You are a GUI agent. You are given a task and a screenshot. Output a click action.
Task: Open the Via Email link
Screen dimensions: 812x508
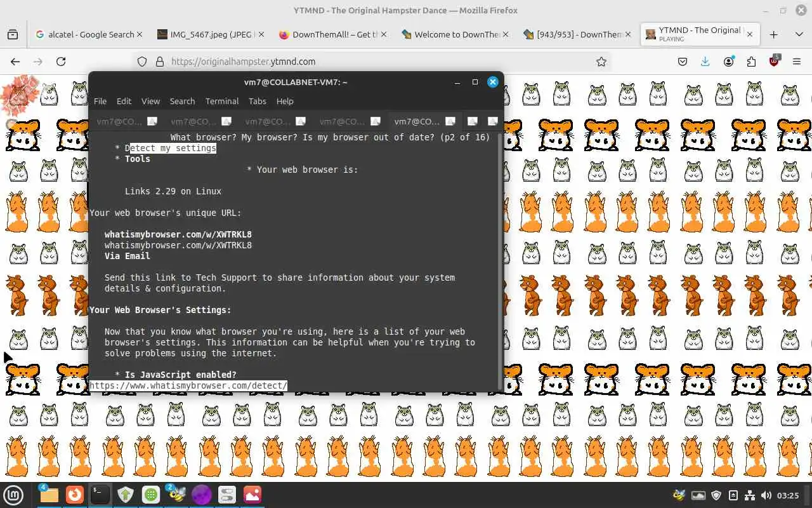coord(128,256)
